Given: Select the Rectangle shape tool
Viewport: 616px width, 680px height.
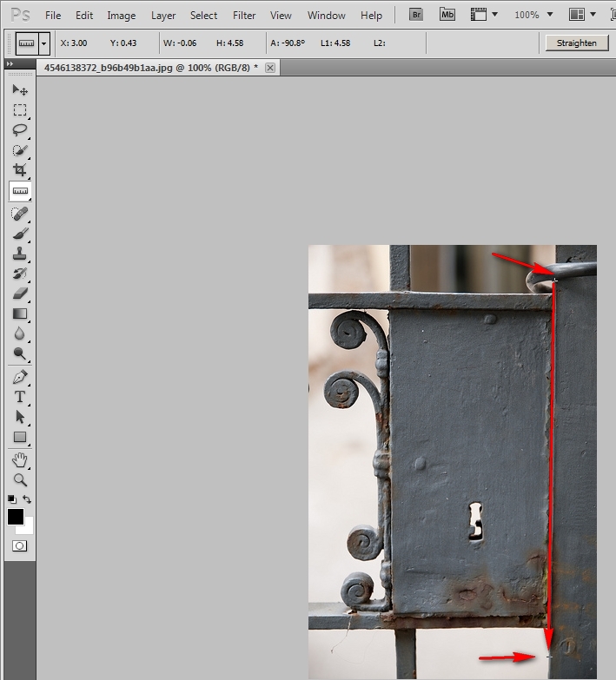Looking at the screenshot, I should pyautogui.click(x=20, y=437).
